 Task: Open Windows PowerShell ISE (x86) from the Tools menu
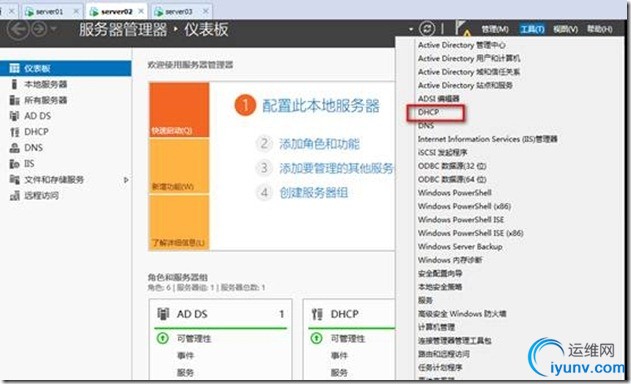pyautogui.click(x=470, y=233)
